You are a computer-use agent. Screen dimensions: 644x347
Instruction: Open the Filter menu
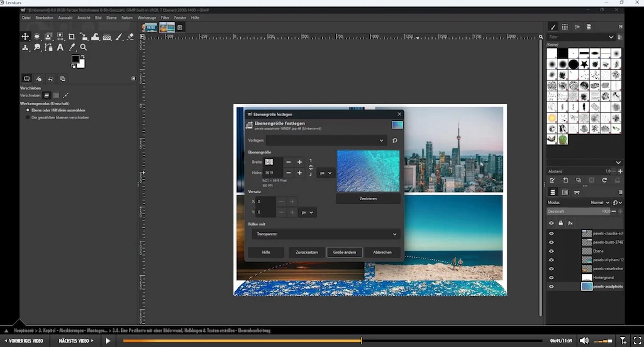coord(165,18)
